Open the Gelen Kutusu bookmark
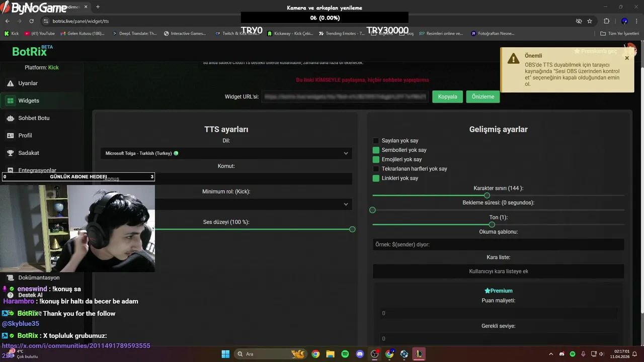644x362 pixels. coord(82,34)
